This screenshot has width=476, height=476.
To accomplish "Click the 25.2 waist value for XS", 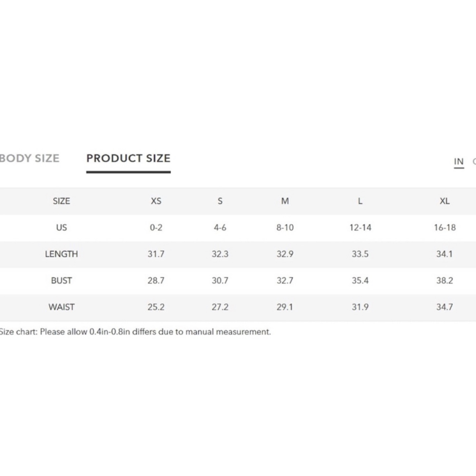I will pos(156,307).
